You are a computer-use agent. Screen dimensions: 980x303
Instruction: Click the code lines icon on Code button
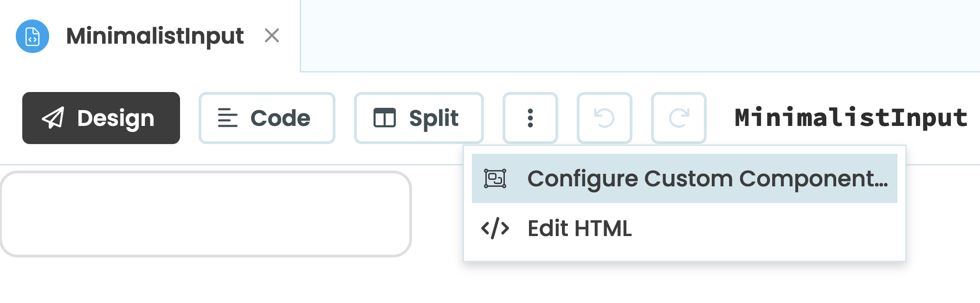(226, 118)
